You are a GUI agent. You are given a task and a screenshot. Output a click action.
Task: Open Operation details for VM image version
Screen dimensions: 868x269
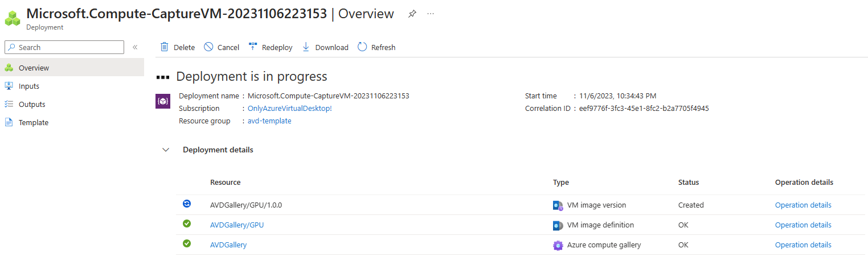803,205
